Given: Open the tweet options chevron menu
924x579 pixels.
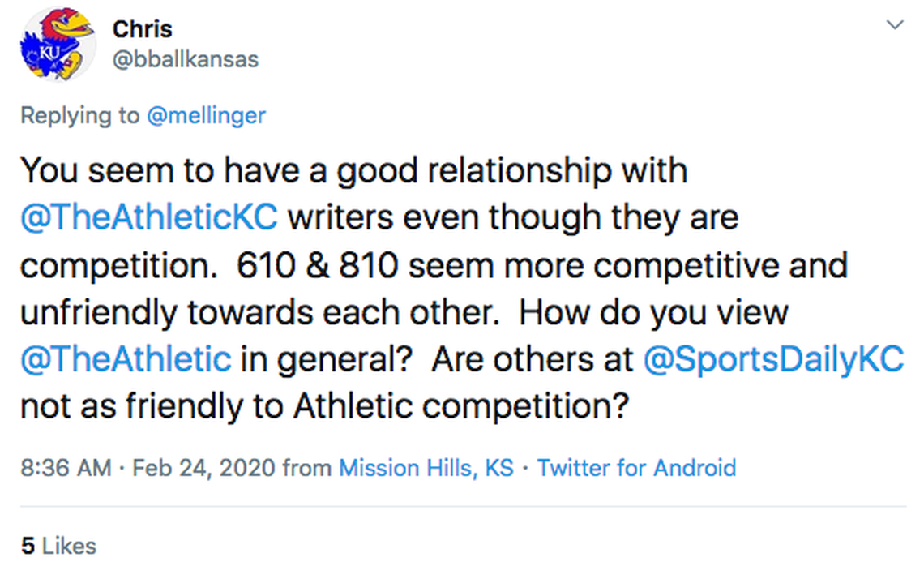Looking at the screenshot, I should pos(895,25).
